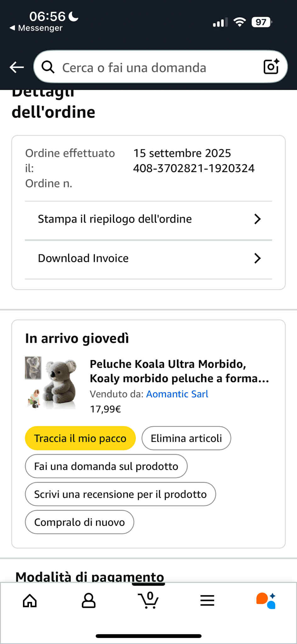297x644 pixels.
Task: Open the account profile tab
Action: click(88, 601)
